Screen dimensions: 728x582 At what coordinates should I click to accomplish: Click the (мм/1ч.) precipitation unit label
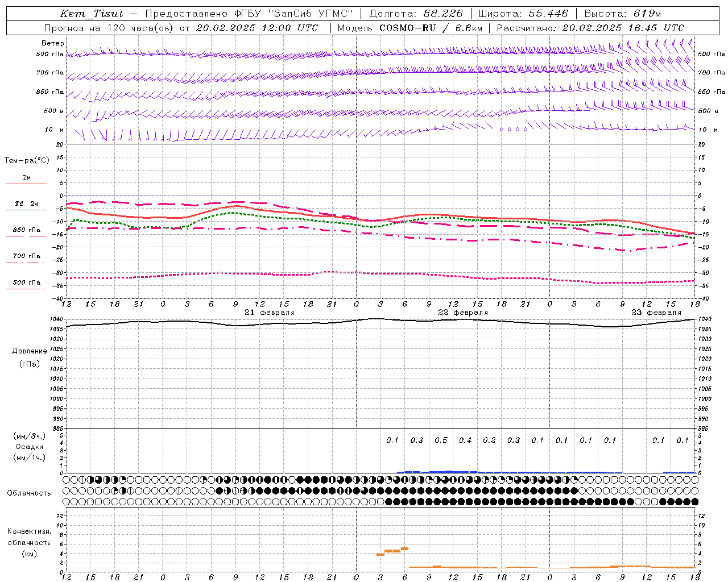30,458
